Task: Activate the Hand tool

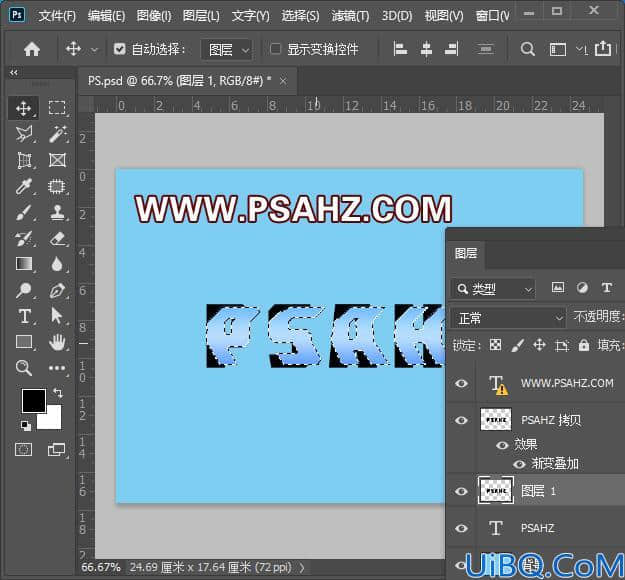Action: coord(58,342)
